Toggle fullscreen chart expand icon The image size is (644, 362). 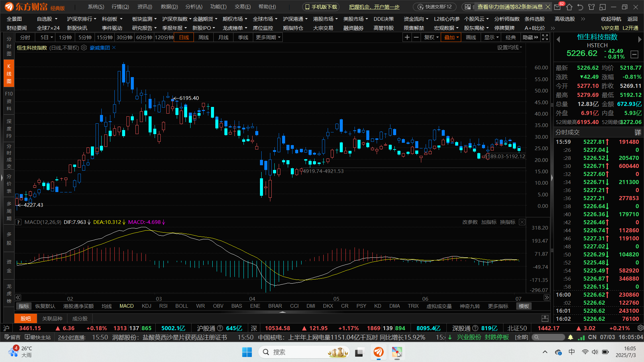coord(545,37)
